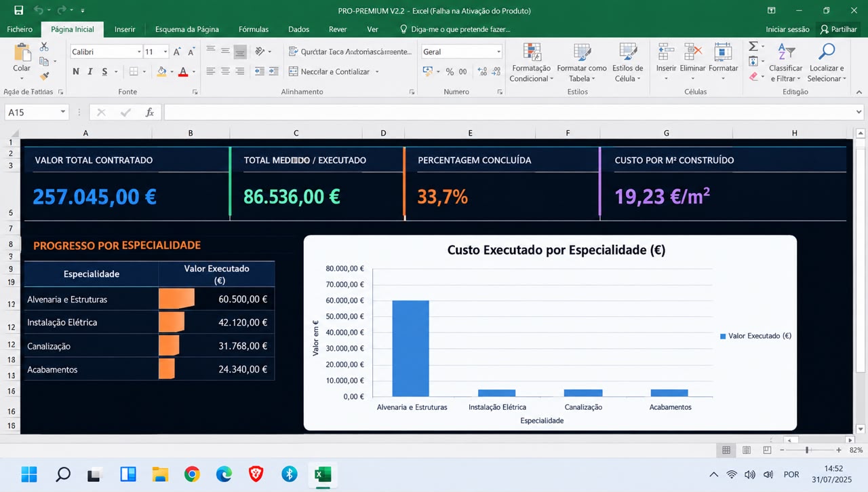Click Diga-me o que pretende fazer search
The width and height of the screenshot is (868, 492).
click(455, 29)
